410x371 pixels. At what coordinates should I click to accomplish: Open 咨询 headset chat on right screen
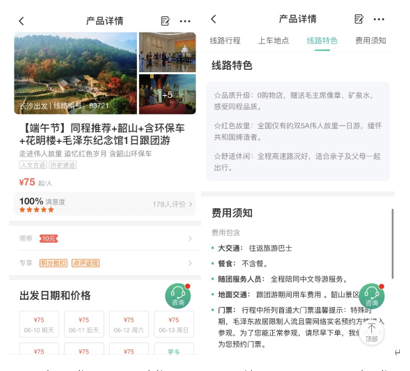click(372, 296)
